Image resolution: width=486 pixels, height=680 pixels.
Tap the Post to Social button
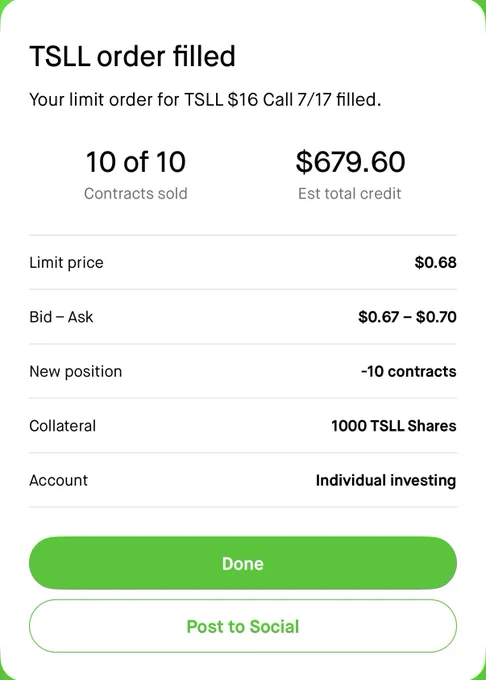(243, 626)
